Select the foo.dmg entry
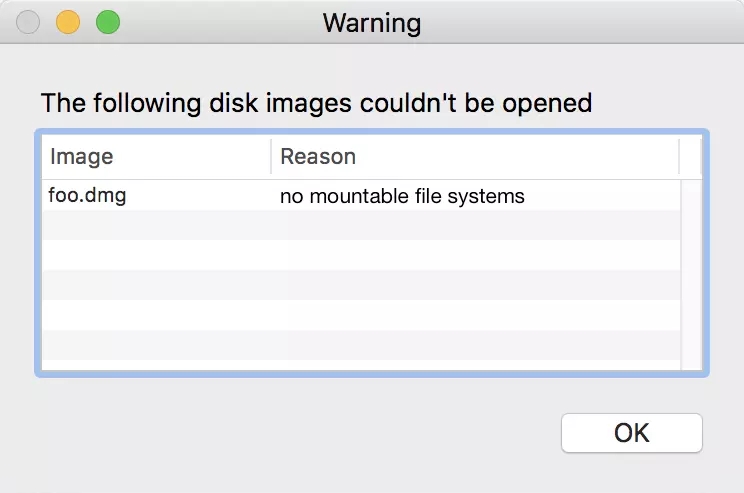Viewport: 744px width, 493px height. click(87, 195)
